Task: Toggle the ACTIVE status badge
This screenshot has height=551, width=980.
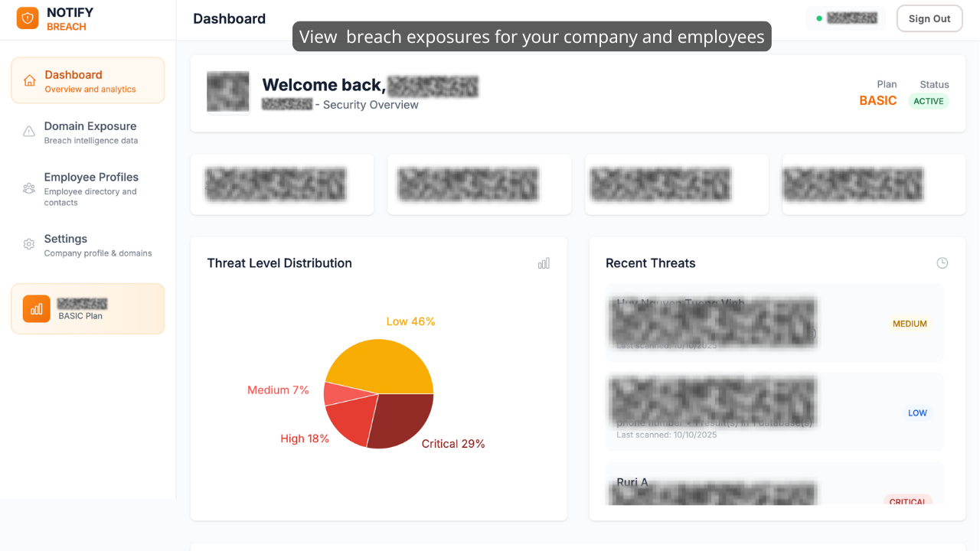Action: click(929, 100)
